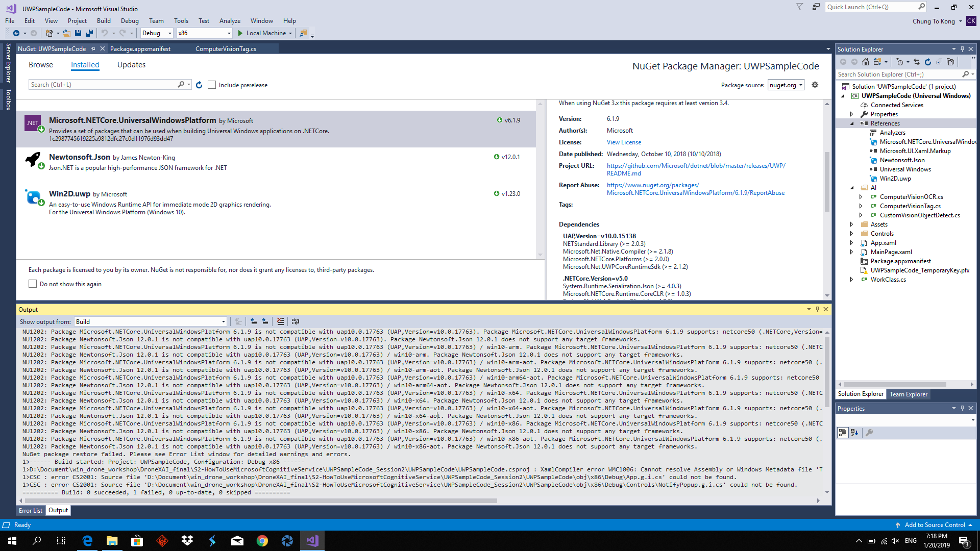The width and height of the screenshot is (980, 551).
Task: Click the package search input field
Action: point(102,85)
